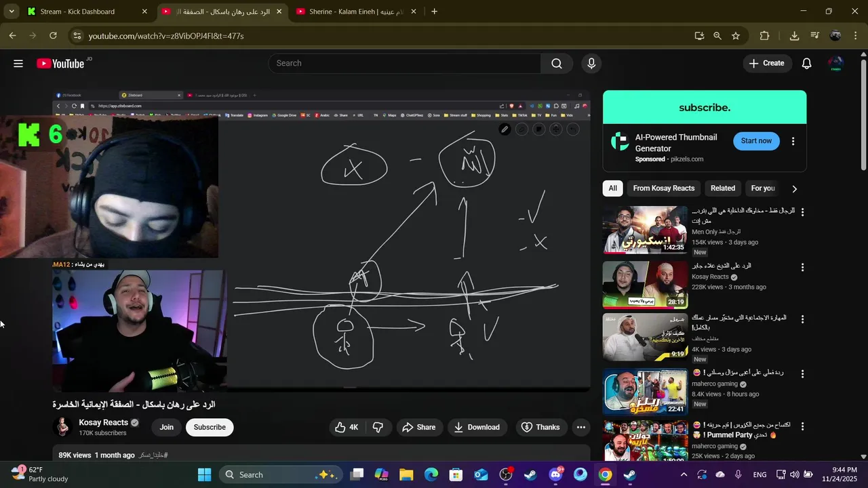Switch to the Sherine - Kalam Eineh tab
Viewport: 868px width, 488px height.
click(x=356, y=12)
